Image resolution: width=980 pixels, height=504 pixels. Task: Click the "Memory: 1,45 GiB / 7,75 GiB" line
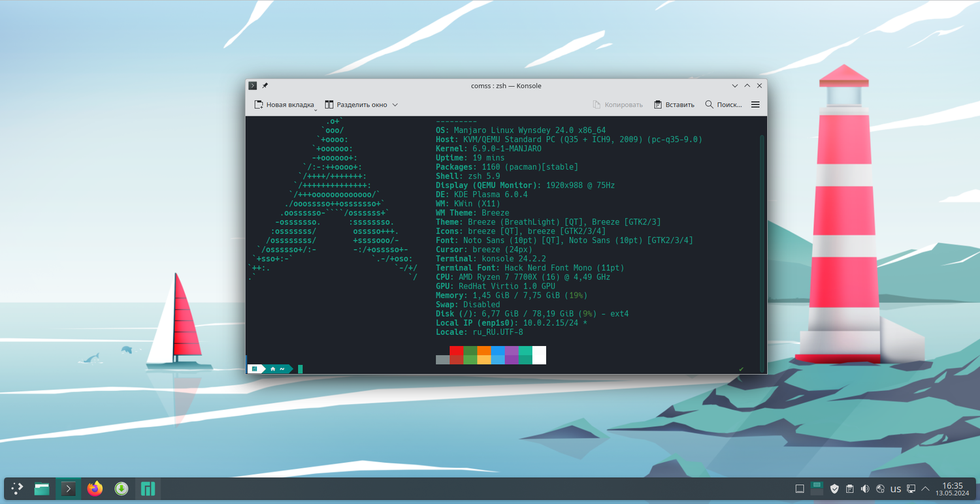click(x=512, y=295)
